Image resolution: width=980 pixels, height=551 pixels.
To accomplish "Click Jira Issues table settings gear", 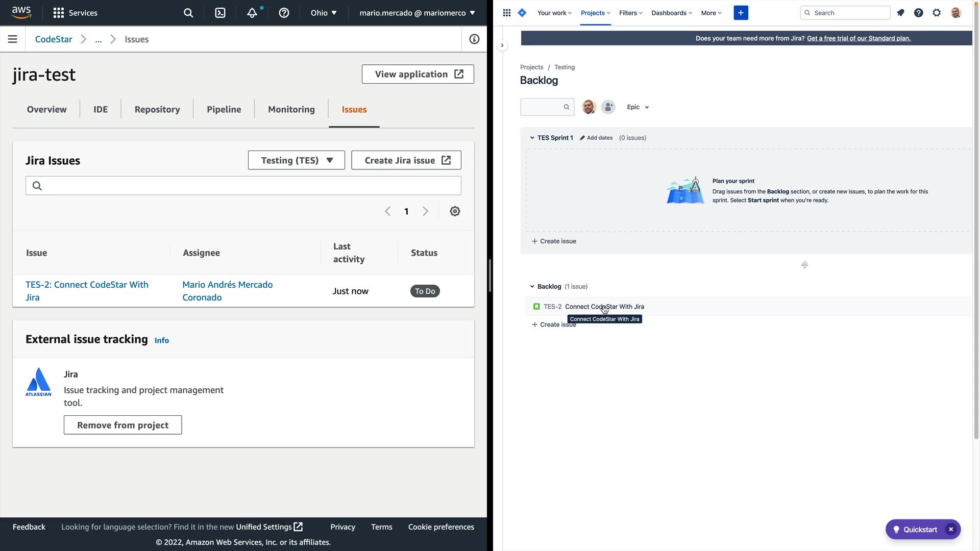I will (455, 211).
